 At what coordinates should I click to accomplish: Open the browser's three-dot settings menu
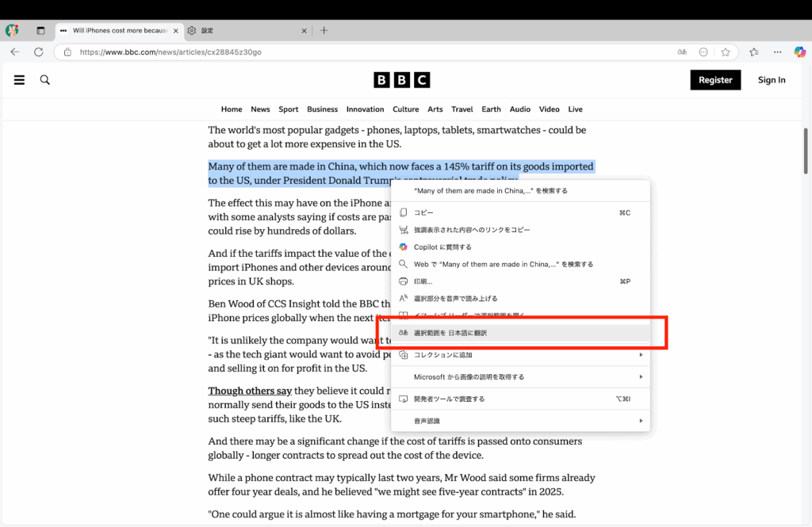click(x=777, y=52)
